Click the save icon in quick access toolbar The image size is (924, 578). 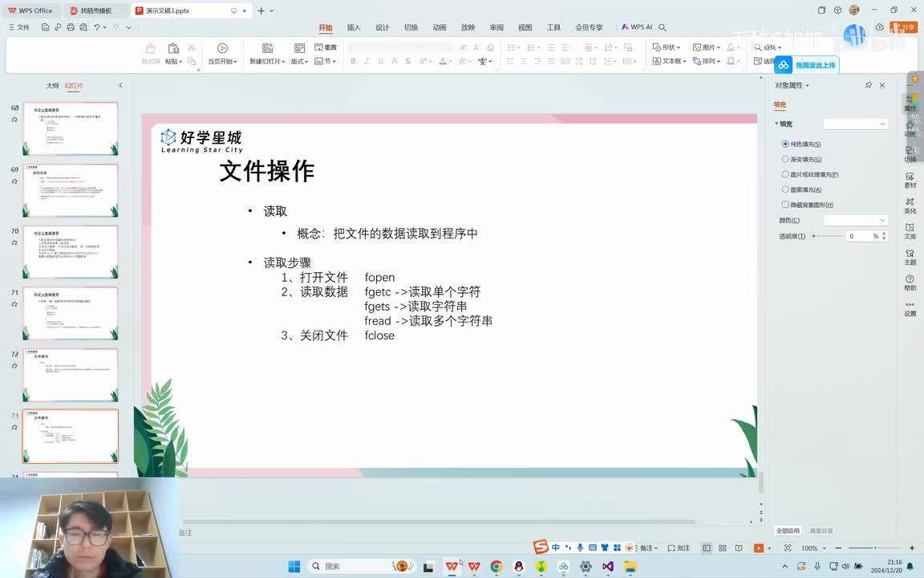click(45, 27)
